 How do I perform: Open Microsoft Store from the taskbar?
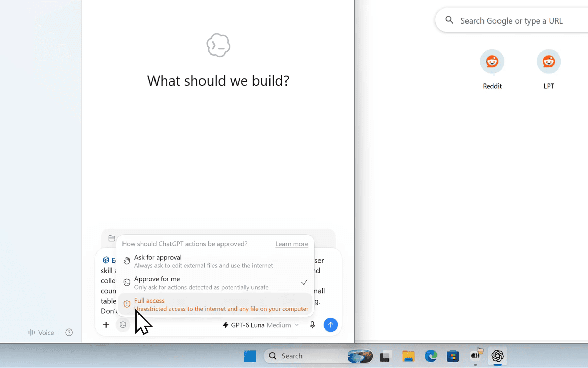453,356
